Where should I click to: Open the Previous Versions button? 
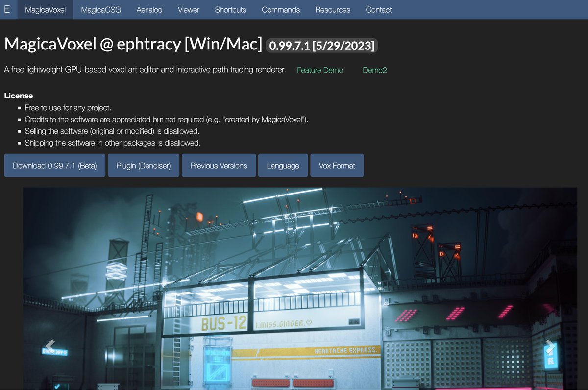click(x=219, y=166)
